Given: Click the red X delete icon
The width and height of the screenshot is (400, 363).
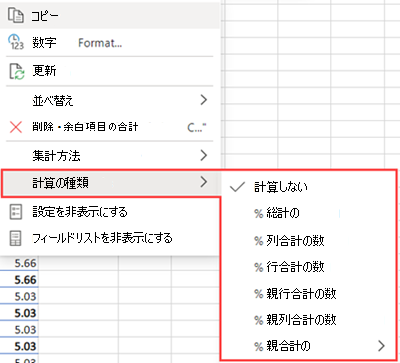Looking at the screenshot, I should click(x=16, y=127).
